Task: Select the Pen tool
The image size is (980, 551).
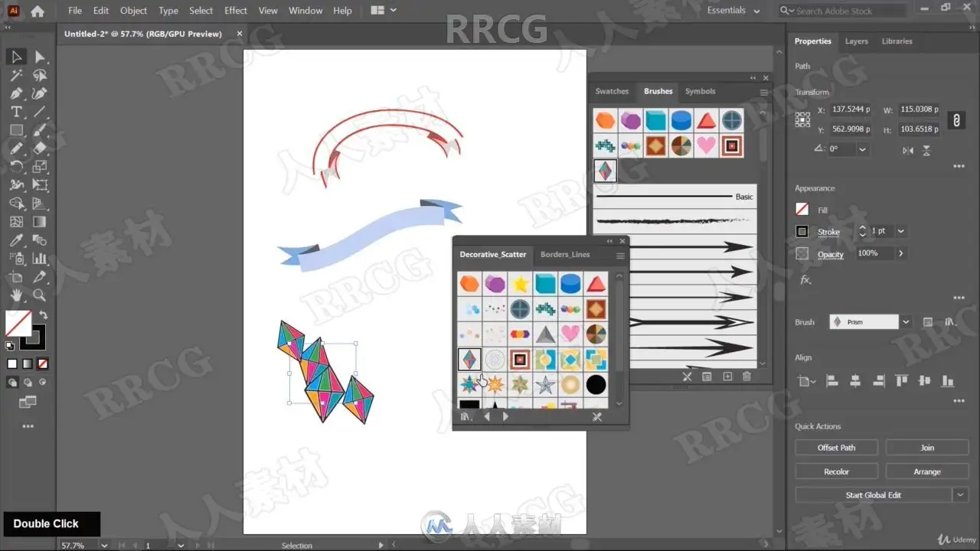Action: pyautogui.click(x=16, y=93)
